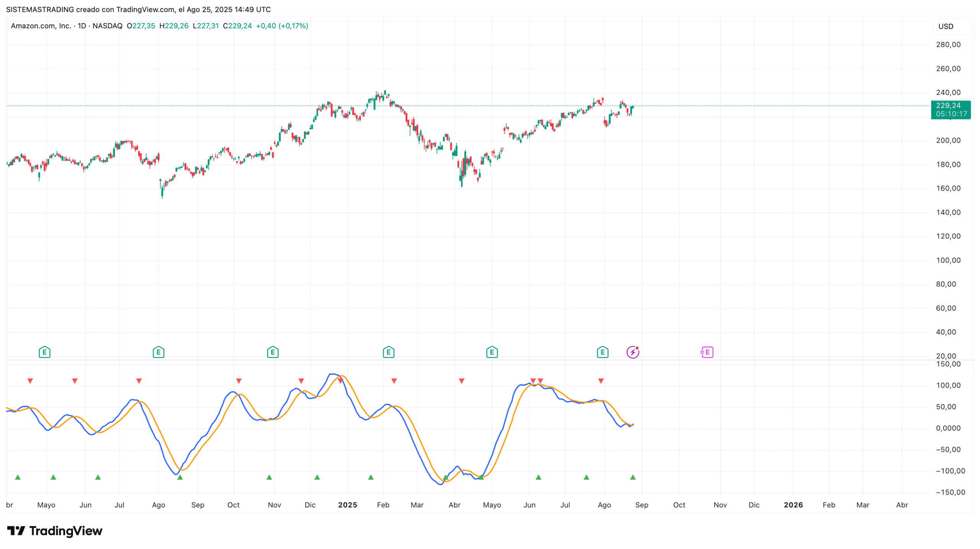Click the bold 2025 time axis label
This screenshot has width=980, height=549.
[x=348, y=505]
